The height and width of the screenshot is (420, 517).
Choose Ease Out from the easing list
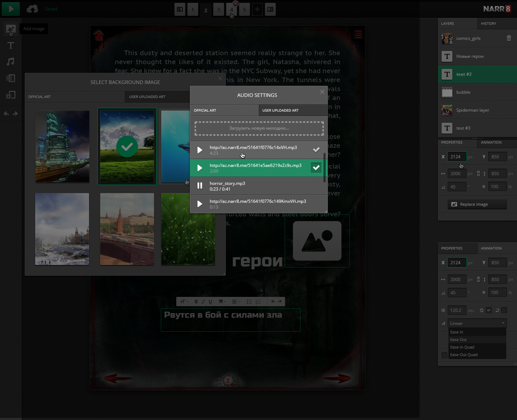tap(477, 340)
